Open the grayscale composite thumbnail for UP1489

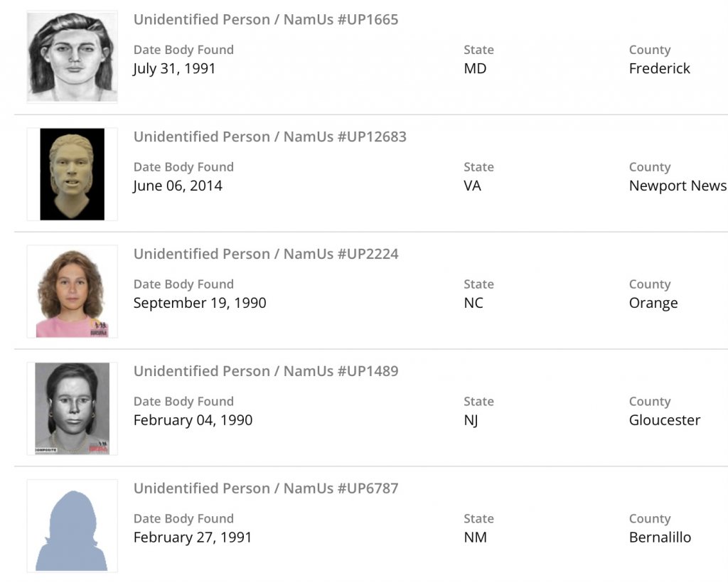coord(72,409)
